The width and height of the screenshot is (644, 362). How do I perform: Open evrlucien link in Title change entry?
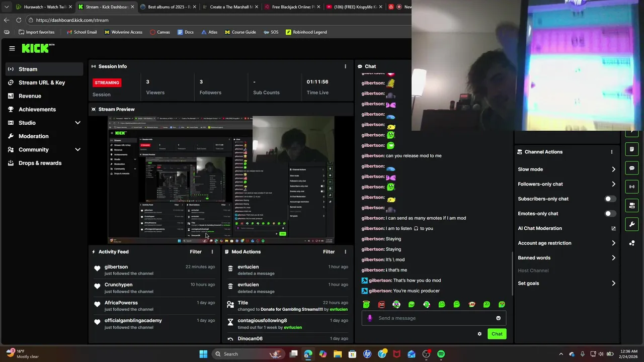click(339, 309)
